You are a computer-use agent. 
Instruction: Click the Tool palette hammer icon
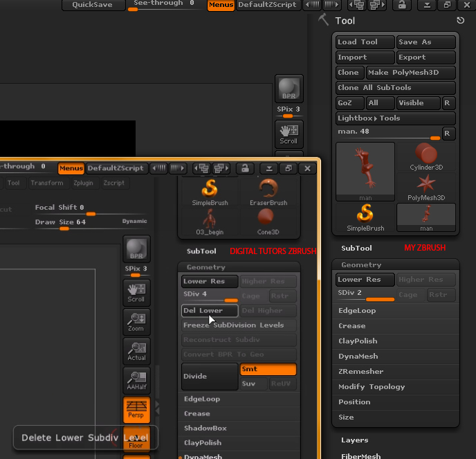tap(324, 20)
